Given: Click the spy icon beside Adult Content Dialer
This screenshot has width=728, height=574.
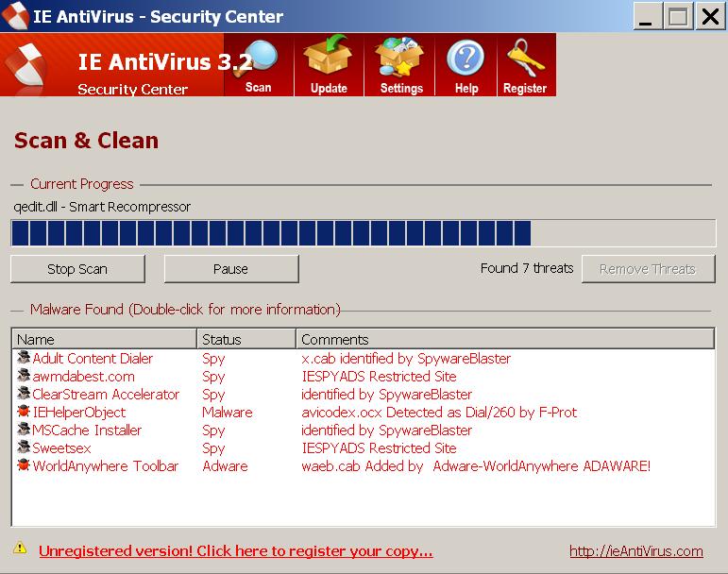Looking at the screenshot, I should tap(24, 358).
